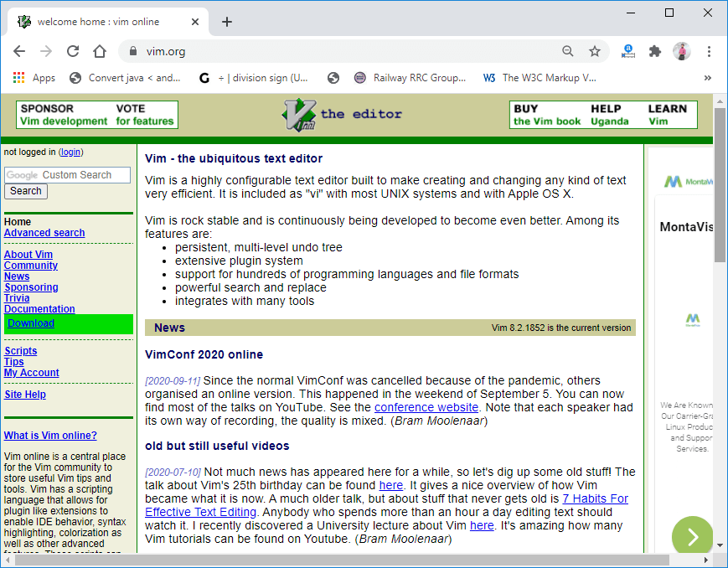The height and width of the screenshot is (568, 728).
Task: Click the vertical scrollbar up arrow
Action: point(720,101)
